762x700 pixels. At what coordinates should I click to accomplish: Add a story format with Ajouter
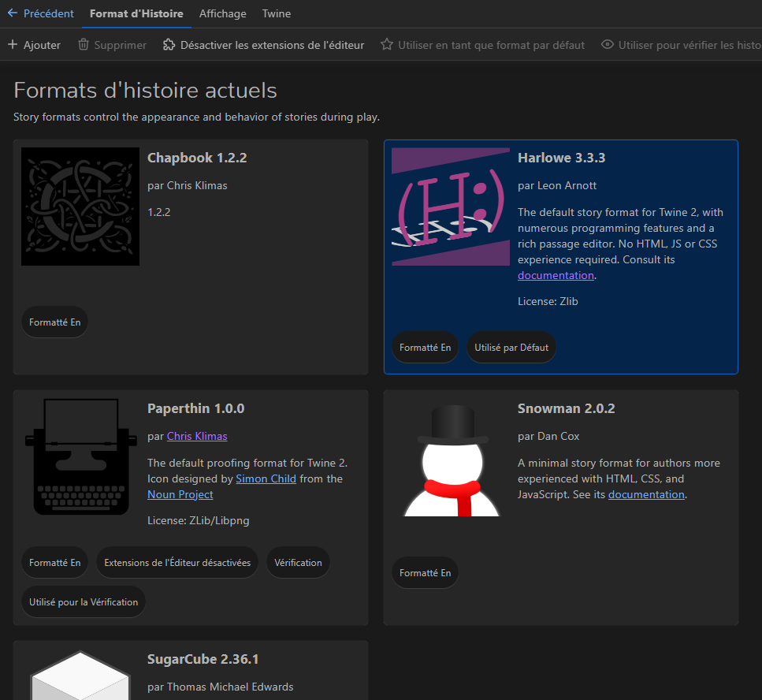pyautogui.click(x=34, y=45)
